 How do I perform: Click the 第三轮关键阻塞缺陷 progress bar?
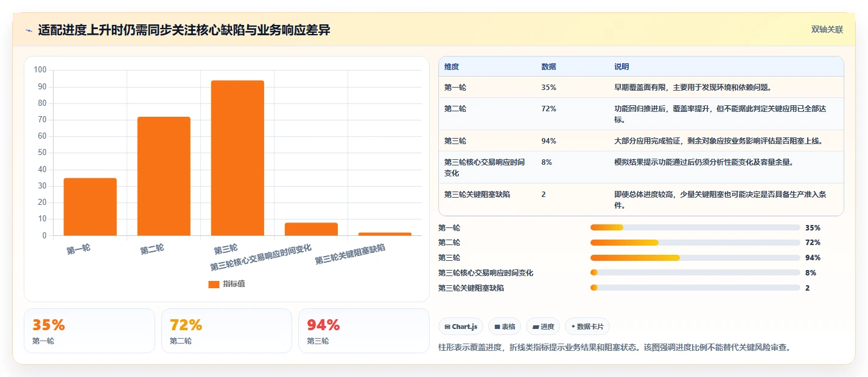695,288
